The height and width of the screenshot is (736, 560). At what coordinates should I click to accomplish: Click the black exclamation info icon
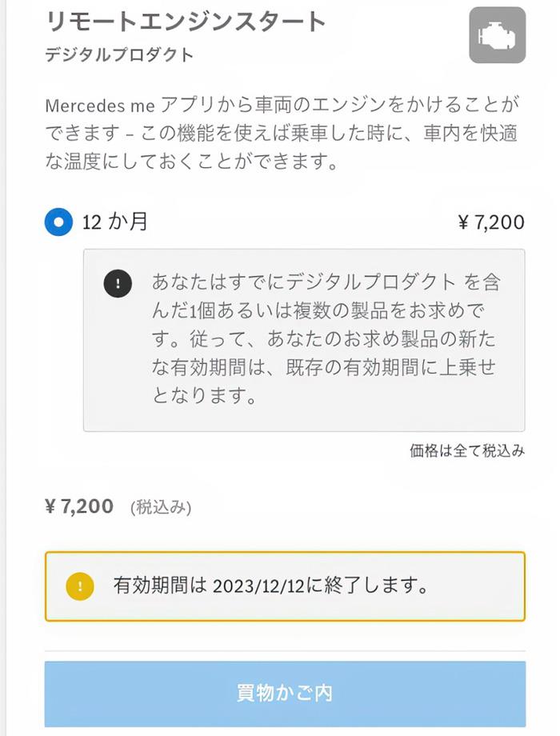(x=118, y=283)
